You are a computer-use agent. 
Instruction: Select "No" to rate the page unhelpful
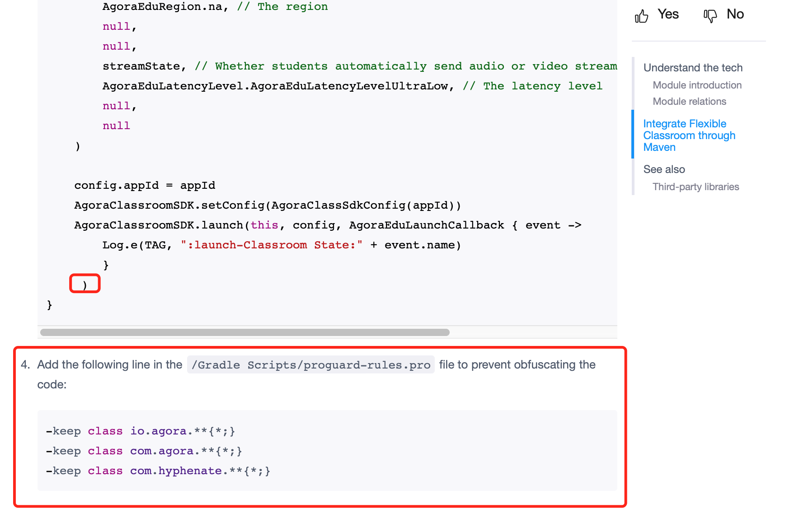pos(735,14)
